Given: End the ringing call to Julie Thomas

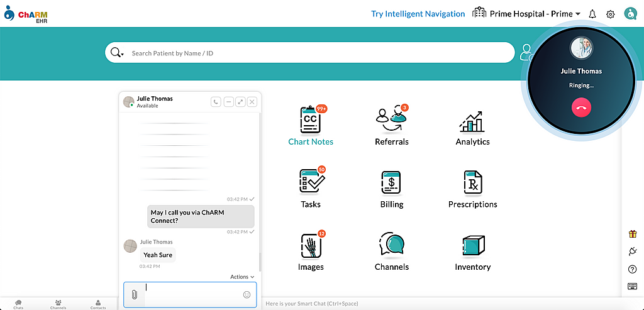Looking at the screenshot, I should (581, 108).
